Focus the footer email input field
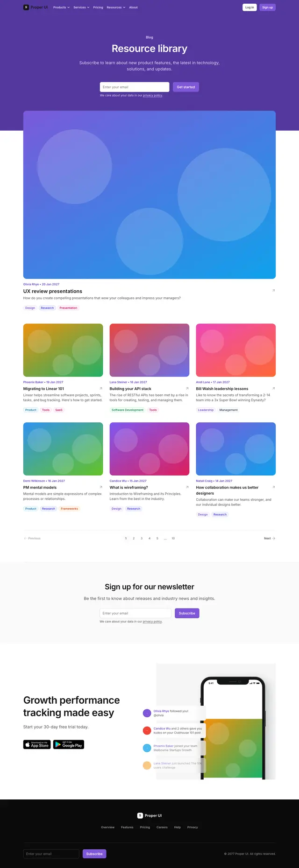299x868 pixels. point(51,854)
